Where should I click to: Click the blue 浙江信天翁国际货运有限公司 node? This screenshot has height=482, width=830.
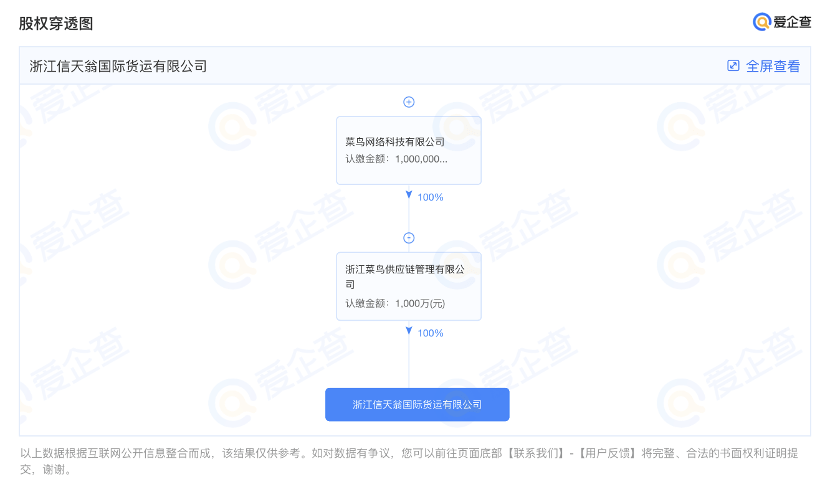pos(417,405)
